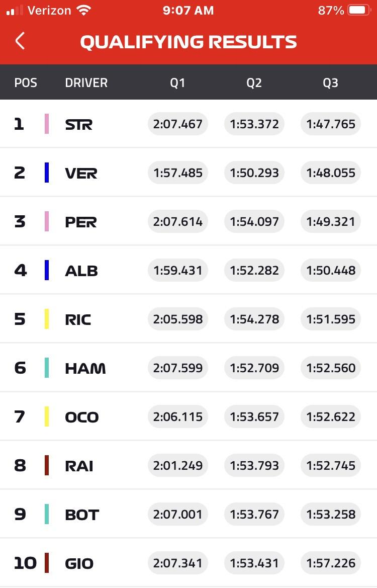Viewport: 377px width, 588px height.
Task: Select the DRIVER column header
Action: click(x=86, y=82)
